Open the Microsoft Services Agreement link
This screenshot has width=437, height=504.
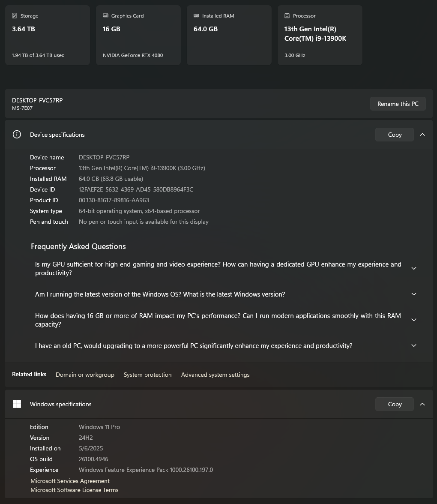[x=70, y=481]
